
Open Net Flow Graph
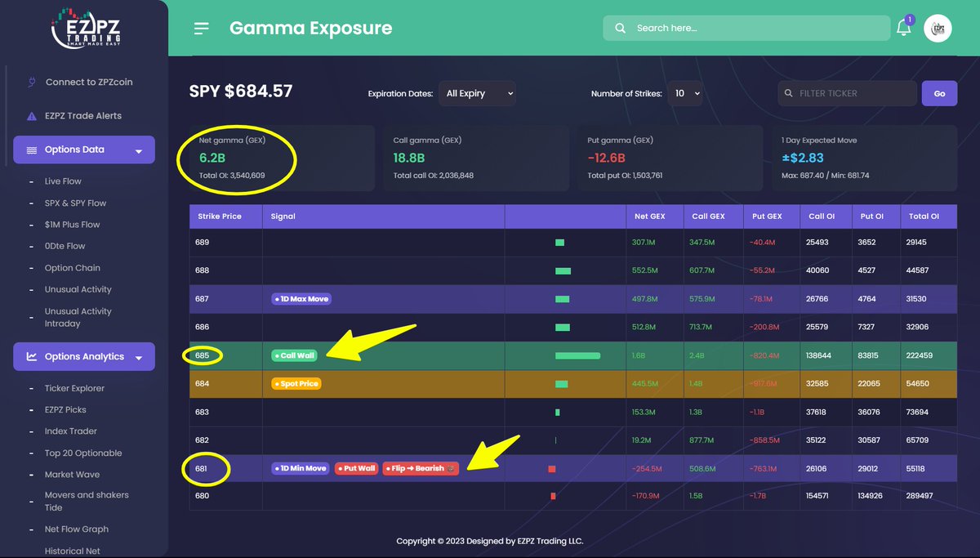pos(77,529)
